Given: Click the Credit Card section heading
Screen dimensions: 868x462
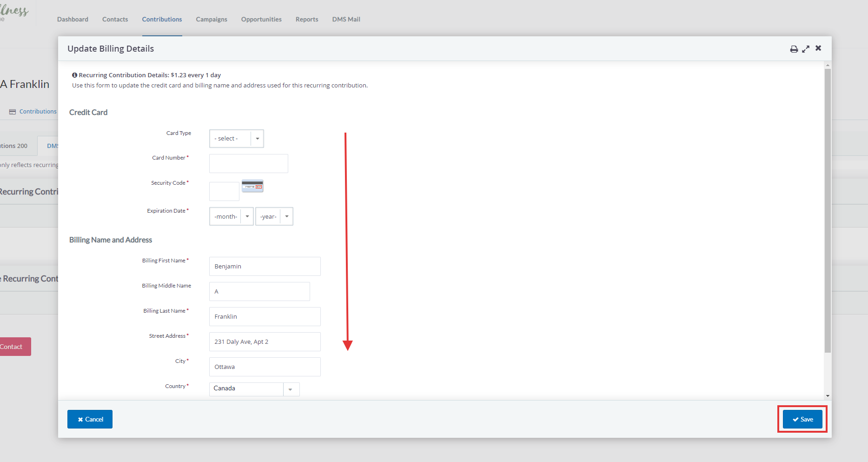Looking at the screenshot, I should [88, 113].
